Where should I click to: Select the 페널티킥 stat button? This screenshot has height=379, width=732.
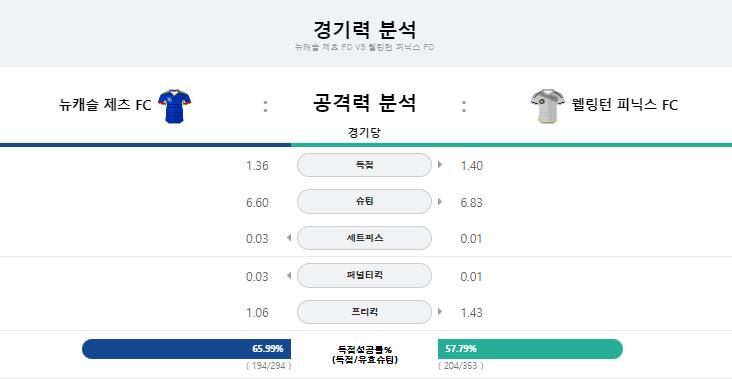pos(364,275)
